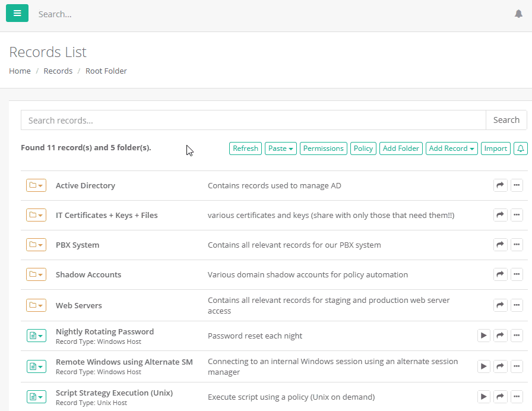Click the Search records input field
Screen dimensions: 532x411
click(x=253, y=120)
